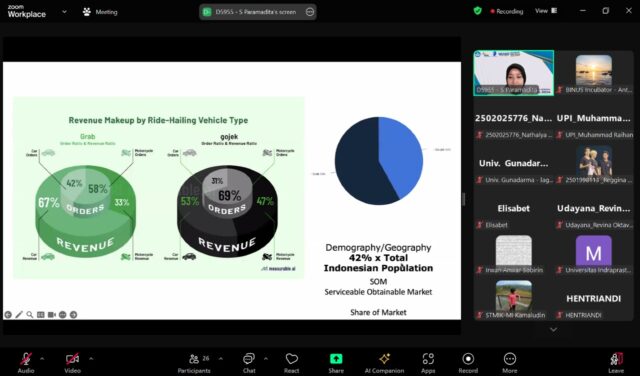Image resolution: width=640 pixels, height=376 pixels.
Task: Select UPI_Muhamma... participant tile
Action: pyautogui.click(x=594, y=118)
